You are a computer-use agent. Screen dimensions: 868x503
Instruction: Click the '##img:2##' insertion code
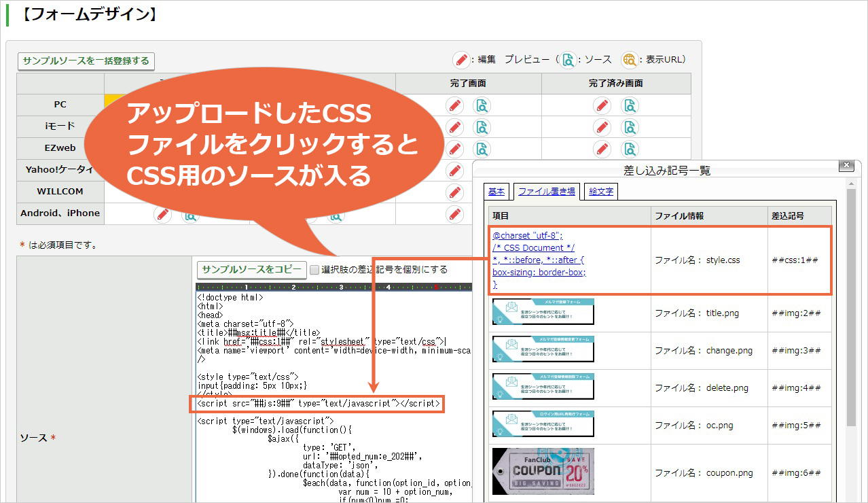[x=797, y=313]
